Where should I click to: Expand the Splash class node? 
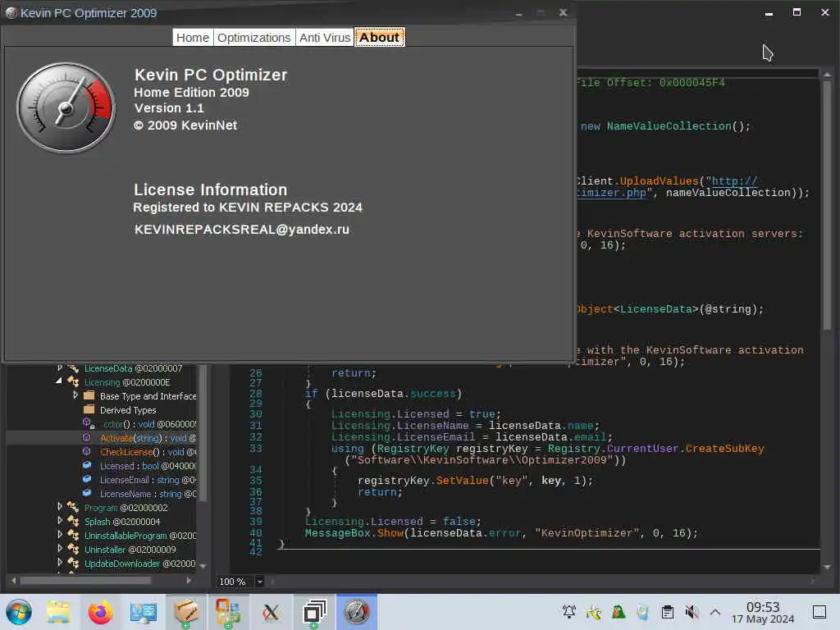pos(60,521)
